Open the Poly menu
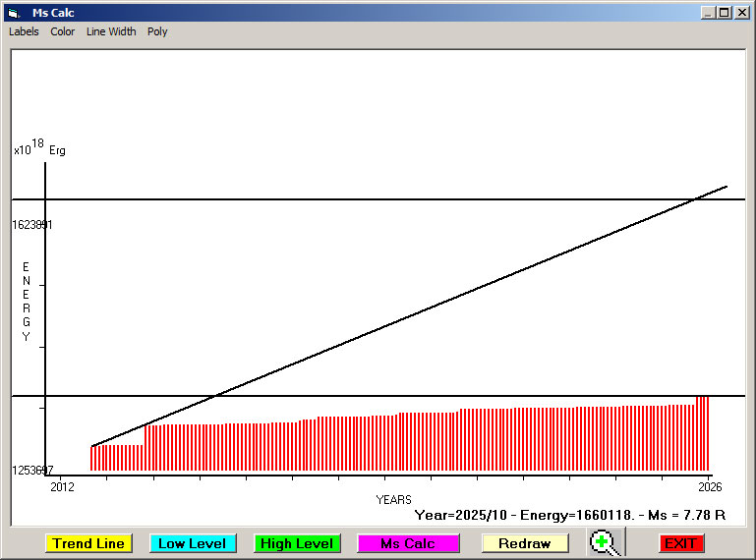756x560 pixels. point(157,31)
